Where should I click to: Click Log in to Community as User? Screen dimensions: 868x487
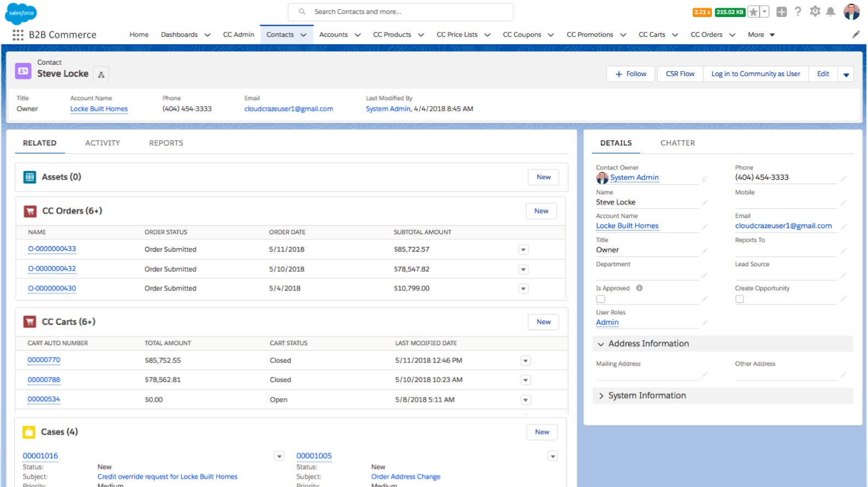pos(756,74)
